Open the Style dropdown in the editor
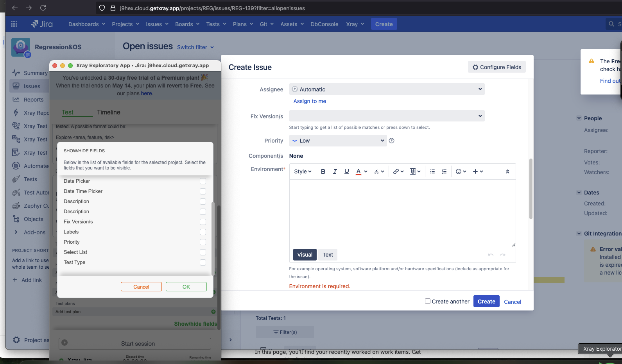 coord(303,171)
